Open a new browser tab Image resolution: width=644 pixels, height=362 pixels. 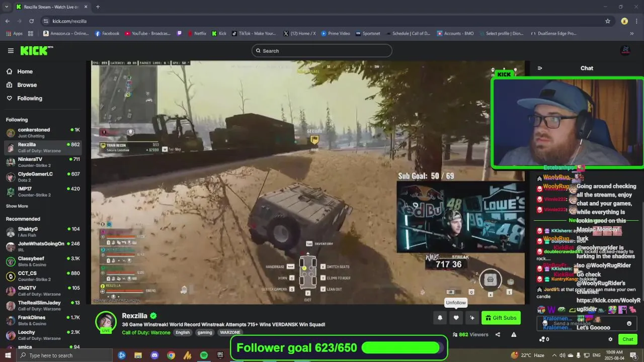coord(98,7)
